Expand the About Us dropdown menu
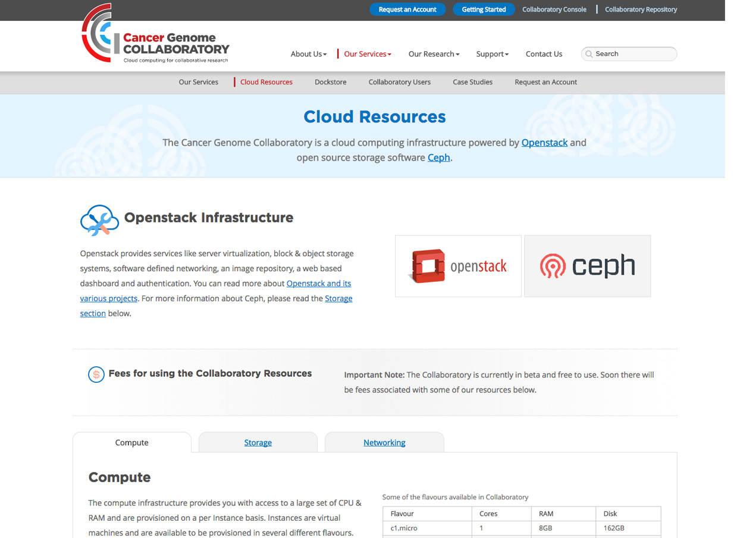Image resolution: width=756 pixels, height=538 pixels. click(x=308, y=54)
